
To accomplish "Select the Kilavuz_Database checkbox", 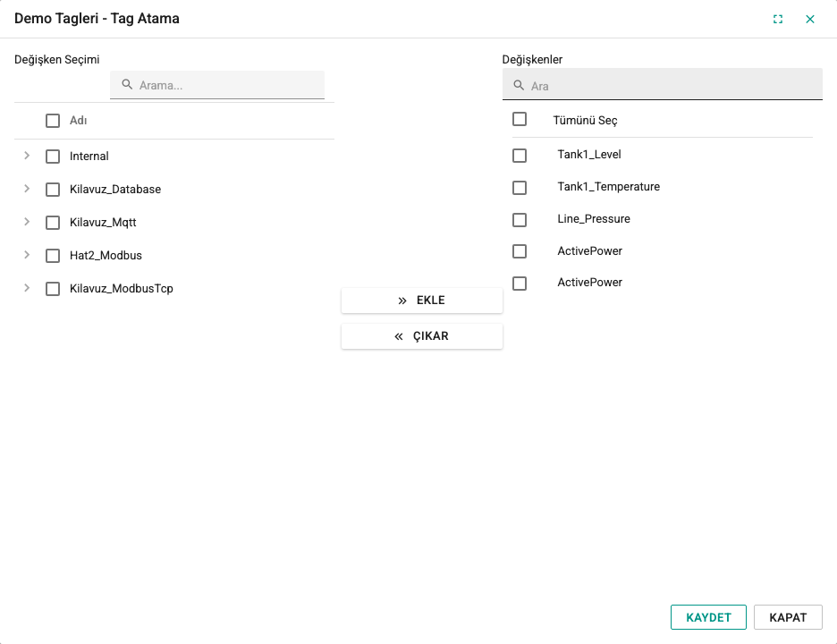I will click(53, 190).
